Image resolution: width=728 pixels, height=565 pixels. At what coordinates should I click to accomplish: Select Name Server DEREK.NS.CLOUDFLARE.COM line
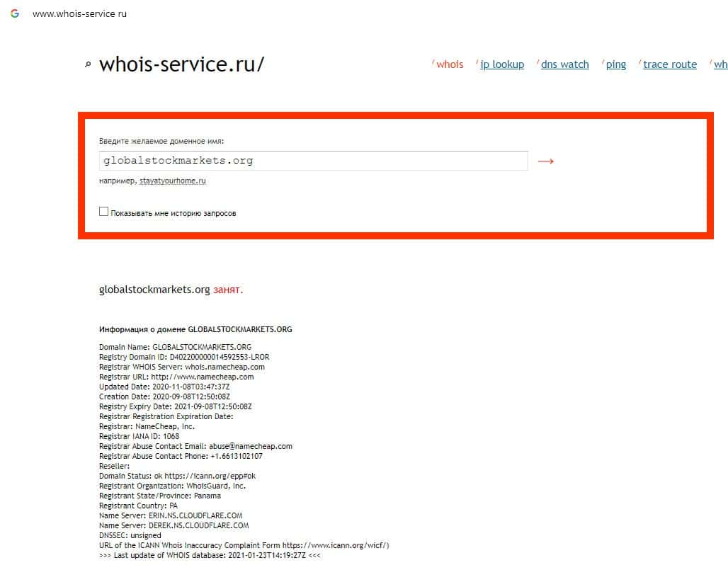[174, 525]
